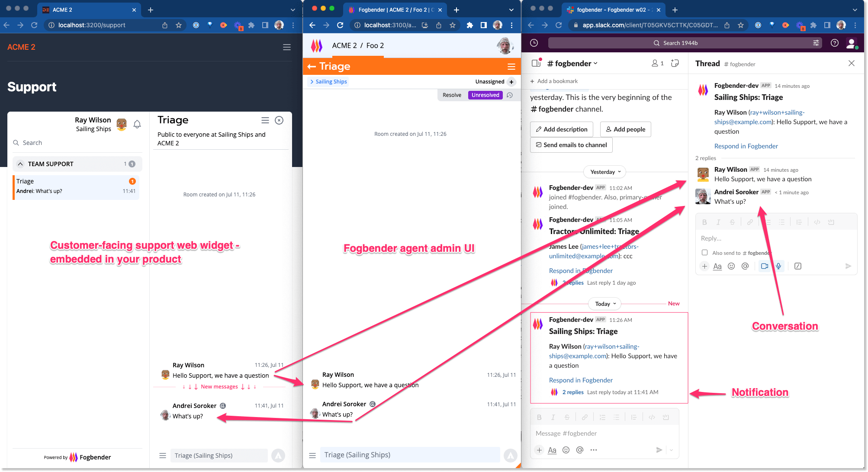Check Also send to #fogbender
This screenshot has height=472, width=868.
pyautogui.click(x=704, y=253)
